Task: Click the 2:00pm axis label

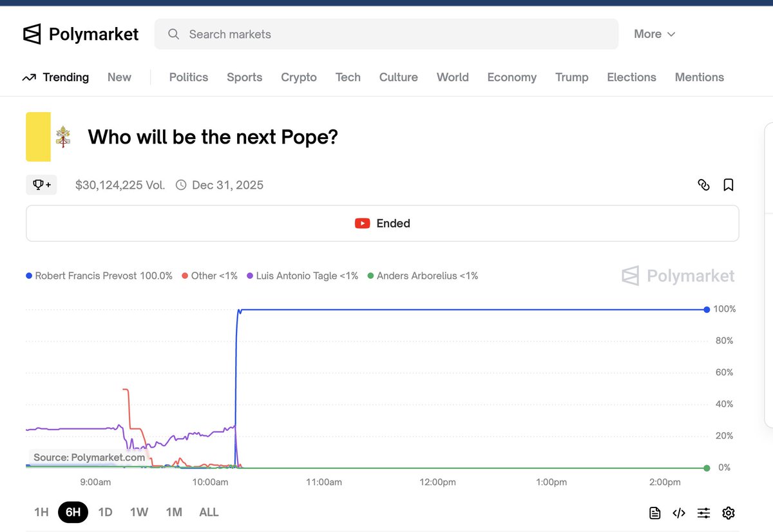Action: click(x=665, y=482)
